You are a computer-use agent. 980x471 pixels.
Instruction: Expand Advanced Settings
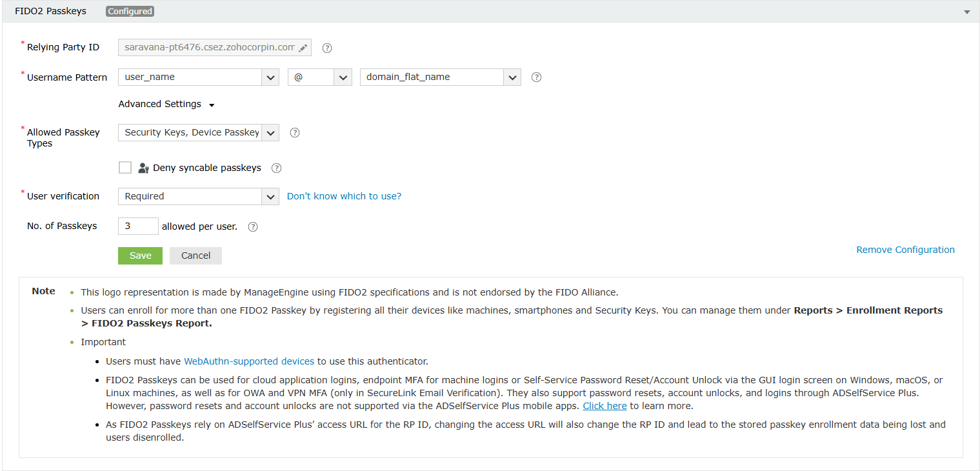pyautogui.click(x=166, y=105)
